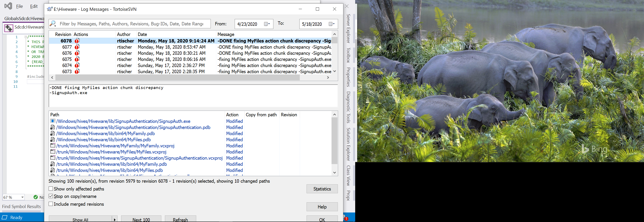The height and width of the screenshot is (222, 644).
Task: Click the modified action icon for revision 6075
Action: point(77,59)
